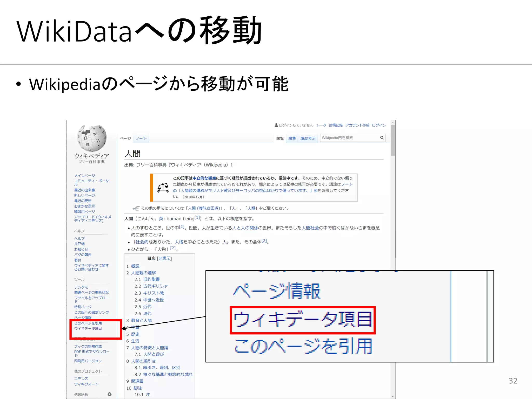This screenshot has width=532, height=399.
Task: Open the 閲覧 view tab
Action: 280,138
